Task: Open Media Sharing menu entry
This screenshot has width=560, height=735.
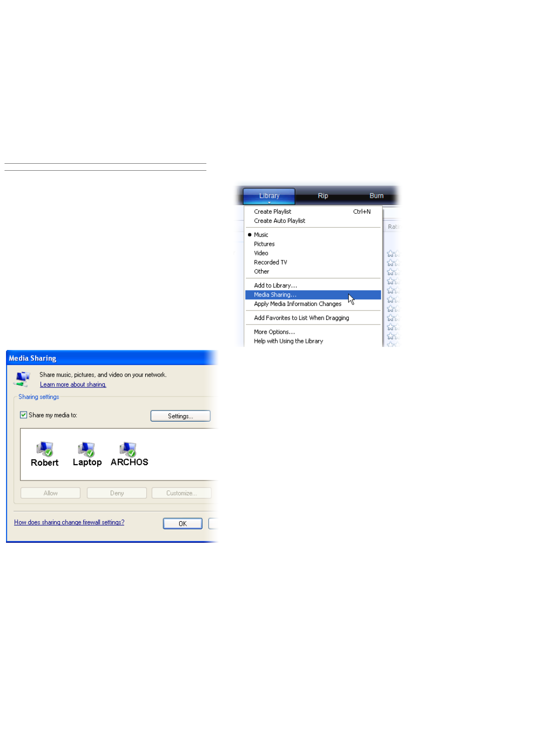Action: tap(313, 295)
